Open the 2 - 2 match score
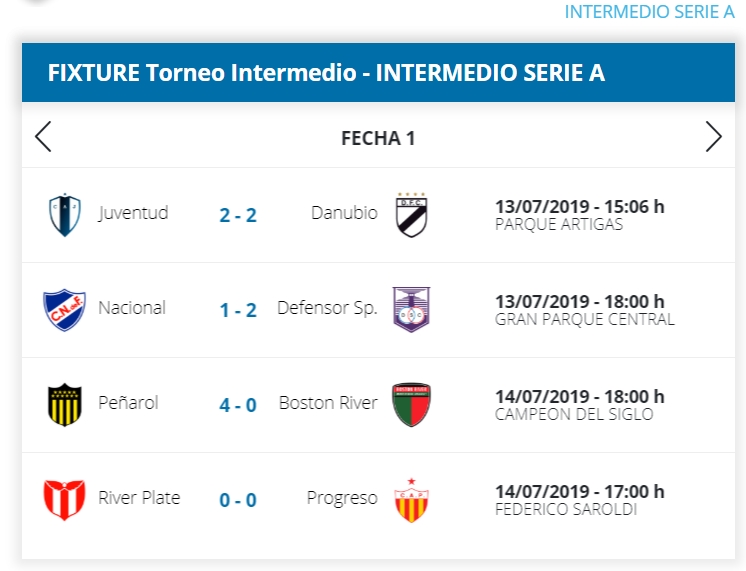746x571 pixels. click(x=238, y=215)
